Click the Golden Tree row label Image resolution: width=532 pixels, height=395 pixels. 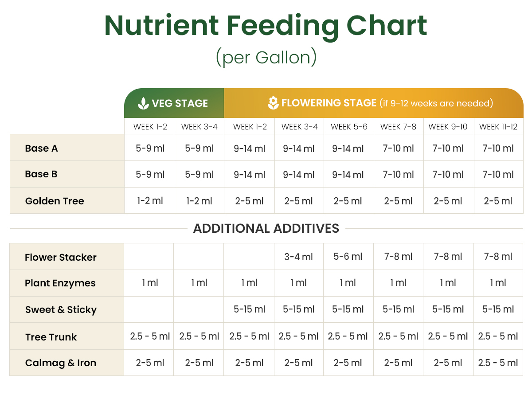coord(55,201)
